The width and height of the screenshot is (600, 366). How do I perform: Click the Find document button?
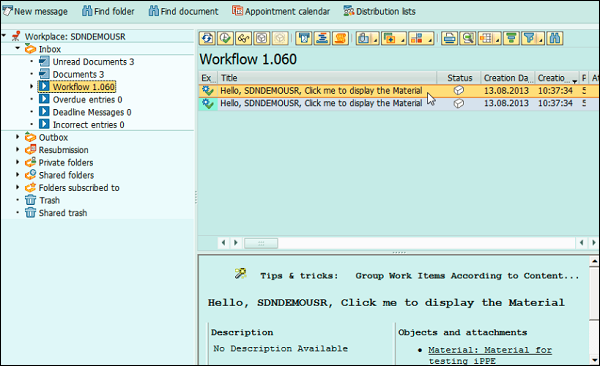point(183,11)
